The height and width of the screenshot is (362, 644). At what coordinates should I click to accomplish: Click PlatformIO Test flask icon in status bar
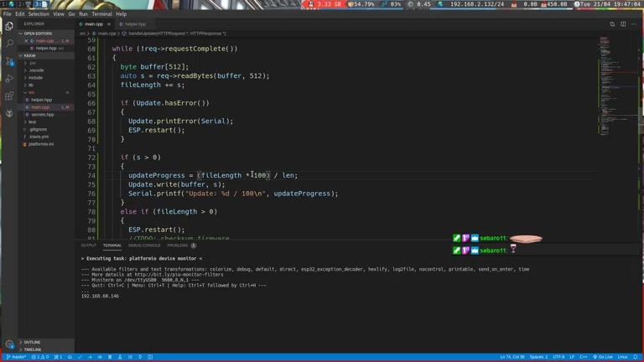[120, 357]
